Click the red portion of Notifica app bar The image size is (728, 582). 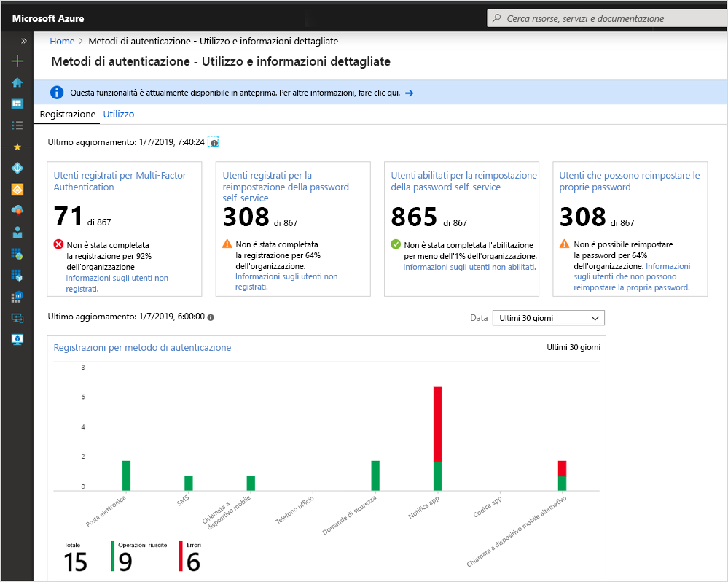437,424
